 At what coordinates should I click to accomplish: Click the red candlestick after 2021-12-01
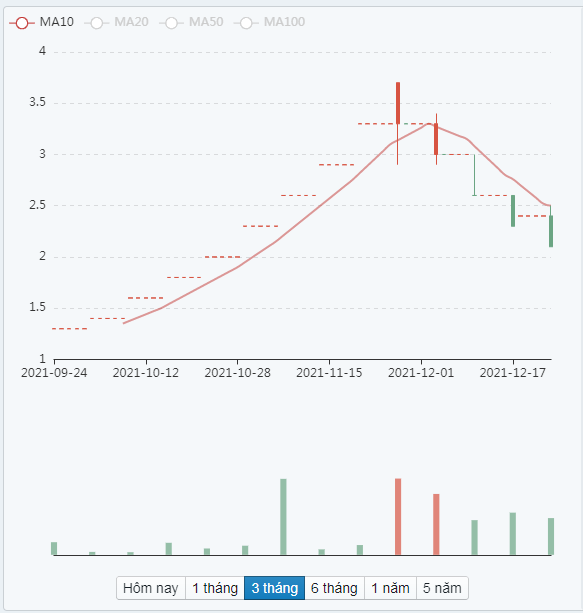click(436, 139)
